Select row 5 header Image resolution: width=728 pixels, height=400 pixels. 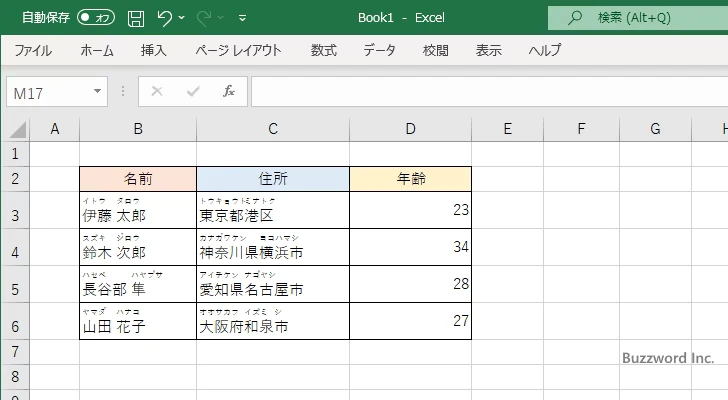pos(15,284)
